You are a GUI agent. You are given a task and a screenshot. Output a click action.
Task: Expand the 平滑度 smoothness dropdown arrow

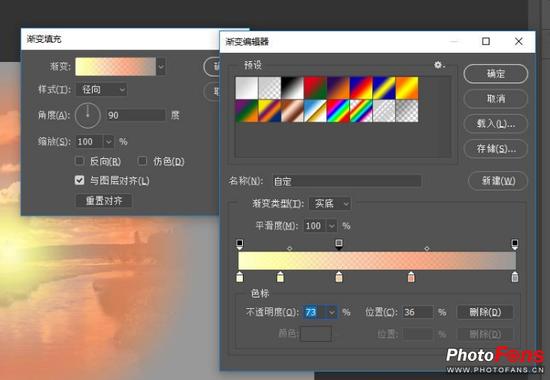click(331, 226)
